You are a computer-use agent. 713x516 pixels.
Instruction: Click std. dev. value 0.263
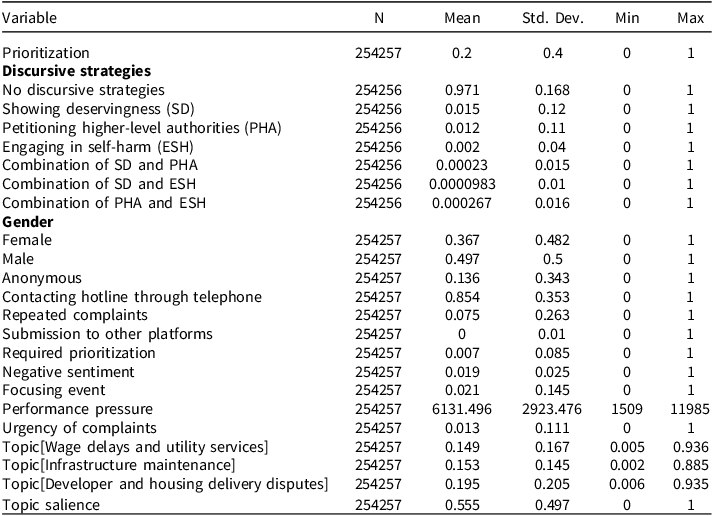coord(552,315)
